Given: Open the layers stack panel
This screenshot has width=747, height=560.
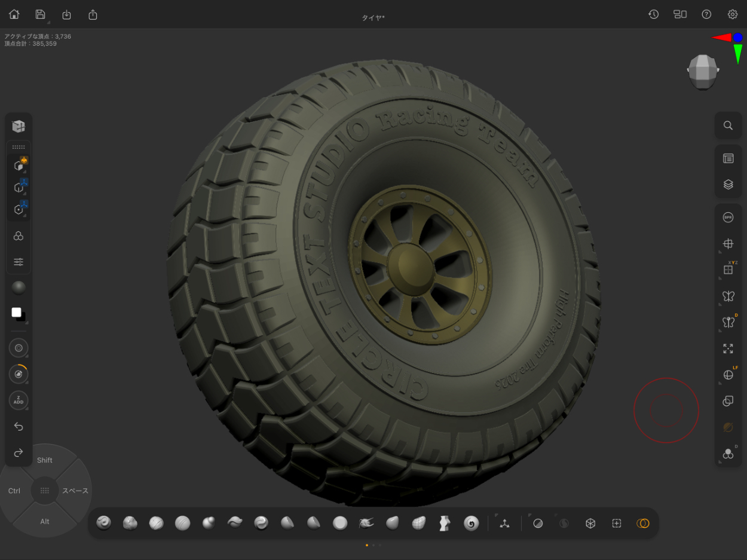Looking at the screenshot, I should click(x=728, y=185).
